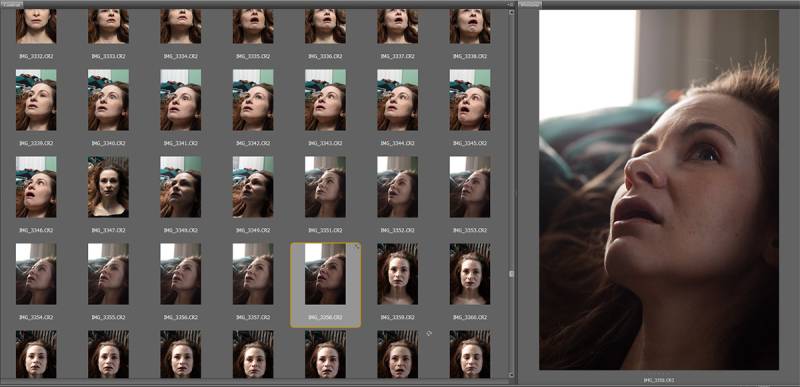Click the IMG_3343.CR2 filename label
Viewport: 800px width, 387px height.
coord(326,144)
